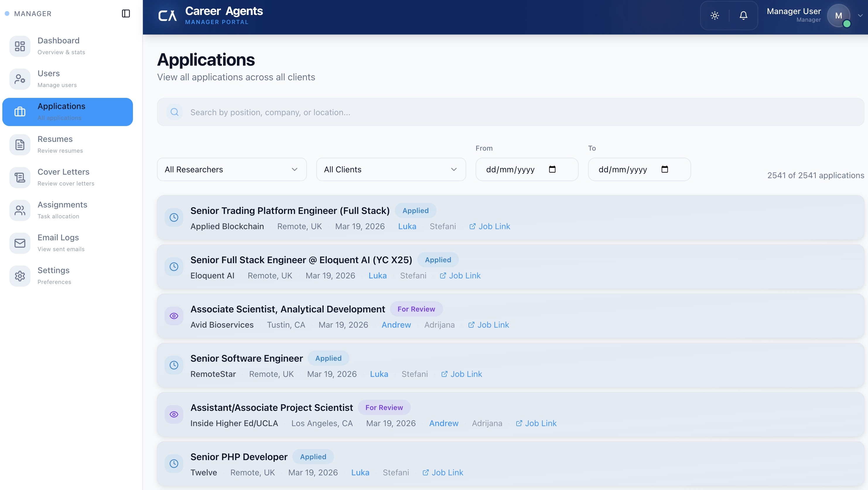Toggle light/dark theme sun icon
This screenshot has height=490, width=868.
(x=715, y=16)
